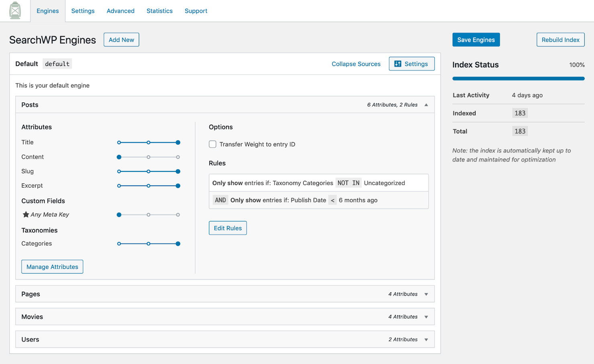The height and width of the screenshot is (364, 594).
Task: Click the 100% index status percentage
Action: pos(577,65)
